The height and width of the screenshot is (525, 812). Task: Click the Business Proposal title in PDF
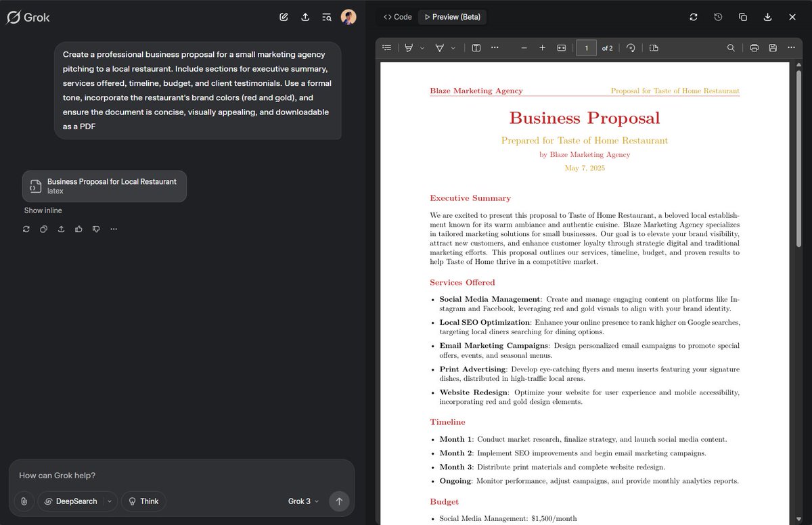[585, 118]
